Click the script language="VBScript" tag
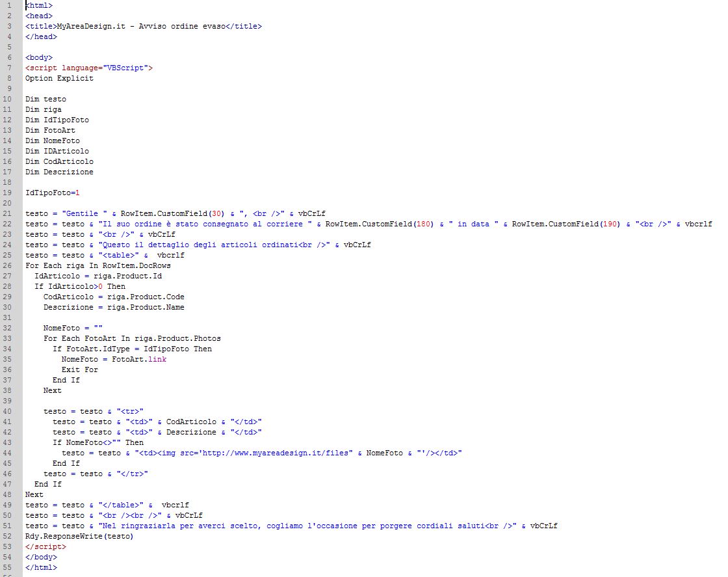 (89, 68)
